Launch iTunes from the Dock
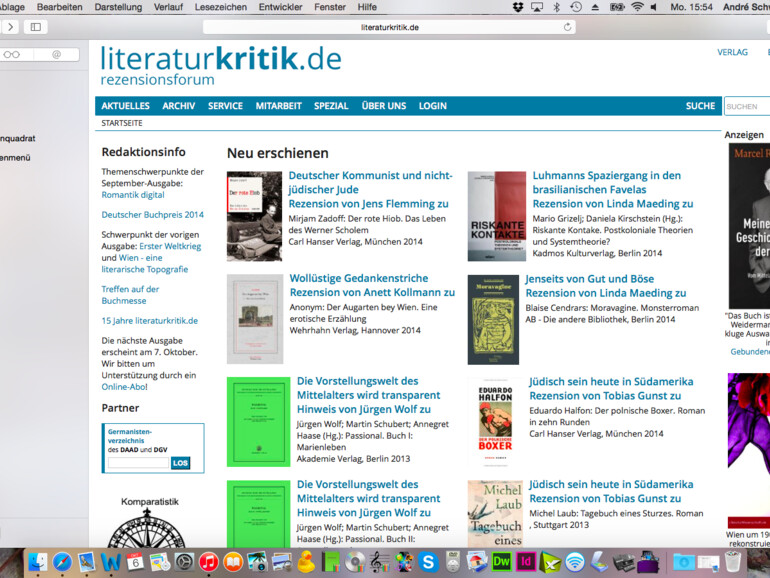 point(209,562)
